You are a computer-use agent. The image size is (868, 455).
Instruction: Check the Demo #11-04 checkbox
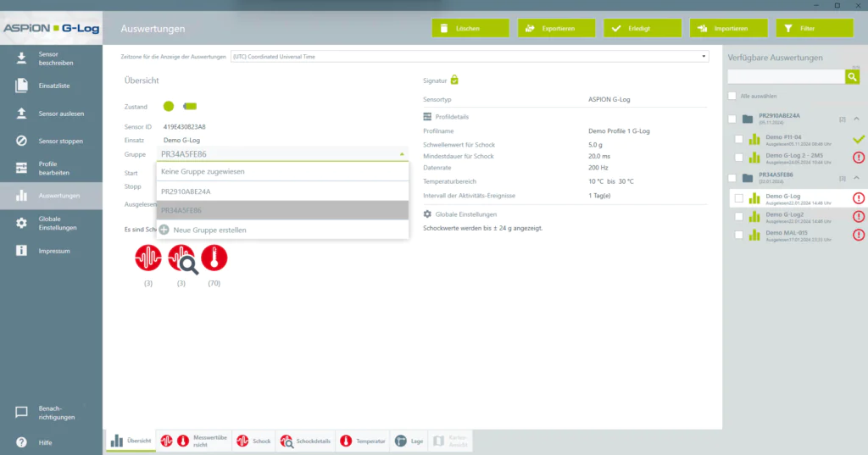click(x=738, y=140)
